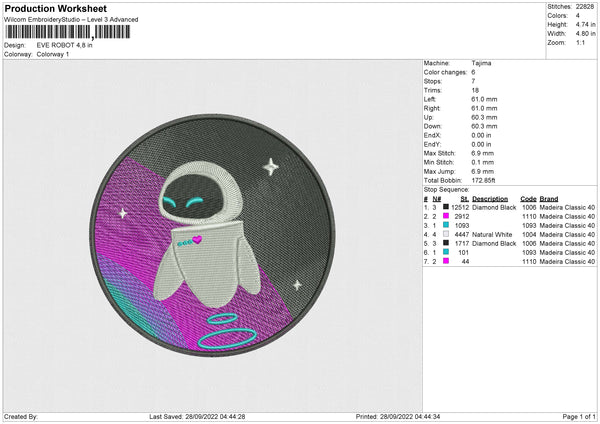600x424 pixels.
Task: Click the white swatch in Natural White row
Action: (x=446, y=234)
